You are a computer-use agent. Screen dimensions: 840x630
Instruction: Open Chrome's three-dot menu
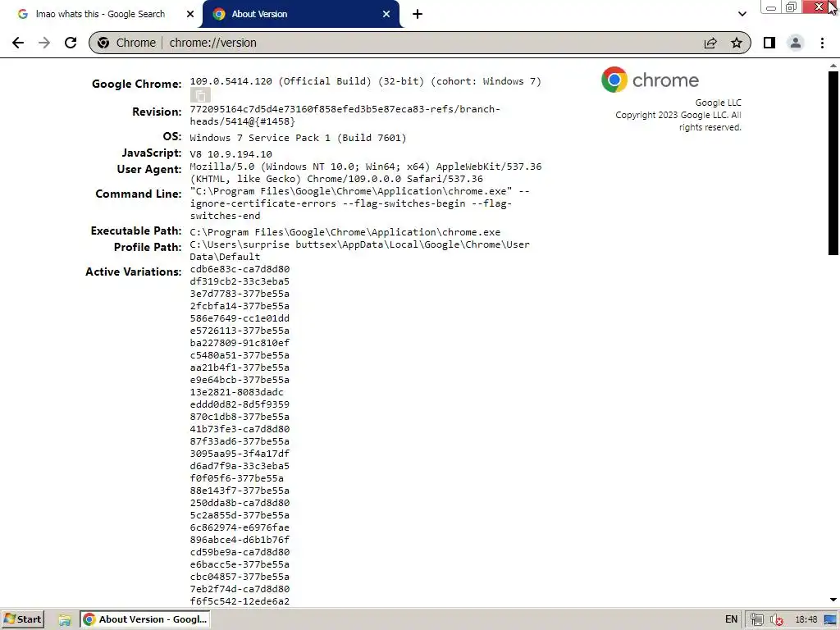[822, 43]
